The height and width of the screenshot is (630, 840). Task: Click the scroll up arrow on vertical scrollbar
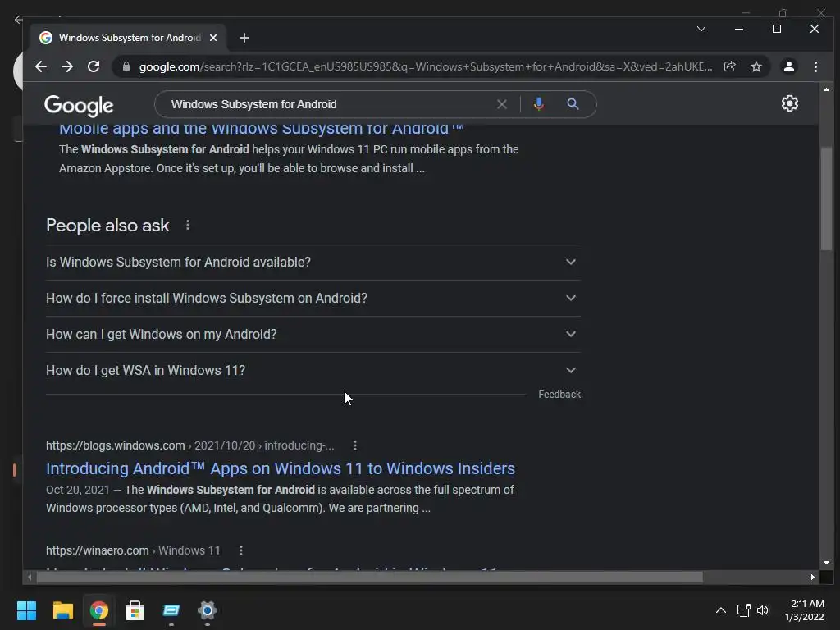826,89
